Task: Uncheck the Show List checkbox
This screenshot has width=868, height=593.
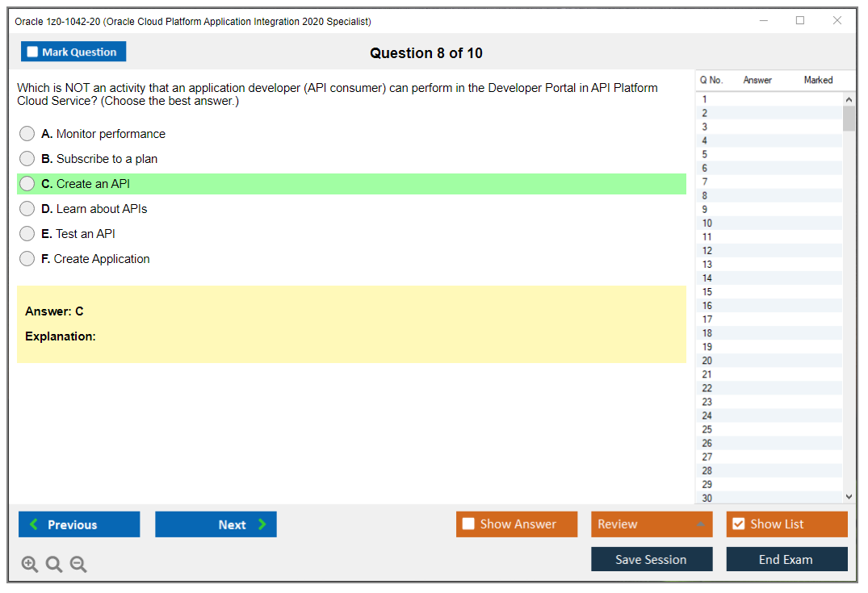Action: (738, 524)
